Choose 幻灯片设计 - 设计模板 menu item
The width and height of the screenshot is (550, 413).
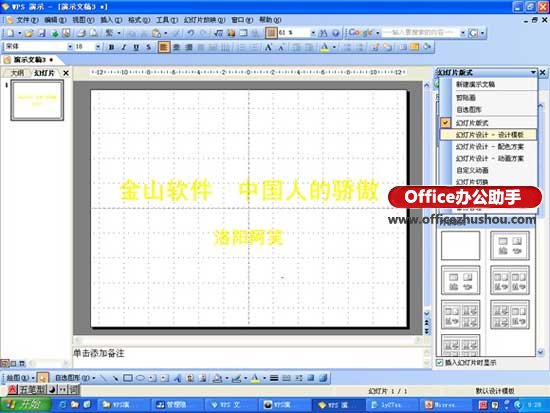pos(488,135)
